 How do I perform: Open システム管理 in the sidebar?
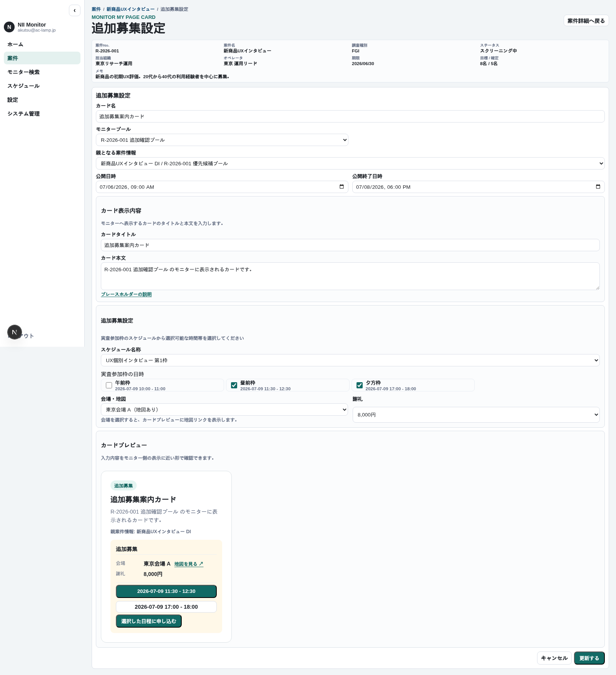(42, 114)
